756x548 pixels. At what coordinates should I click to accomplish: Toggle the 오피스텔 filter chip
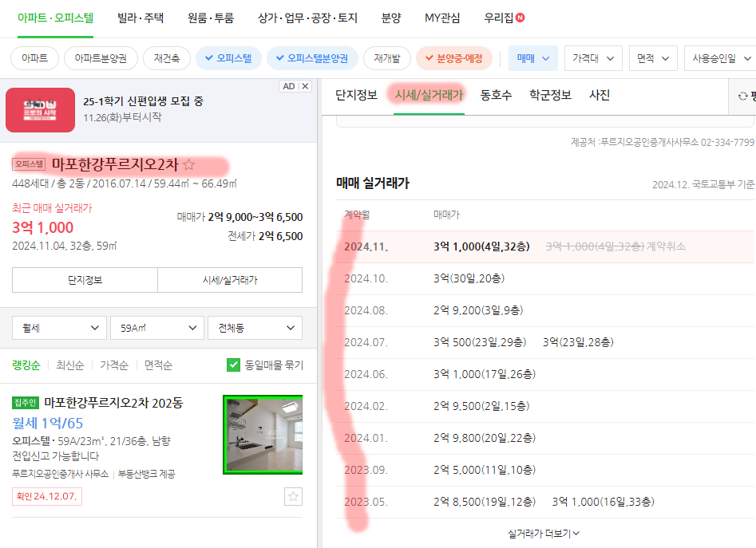[228, 58]
